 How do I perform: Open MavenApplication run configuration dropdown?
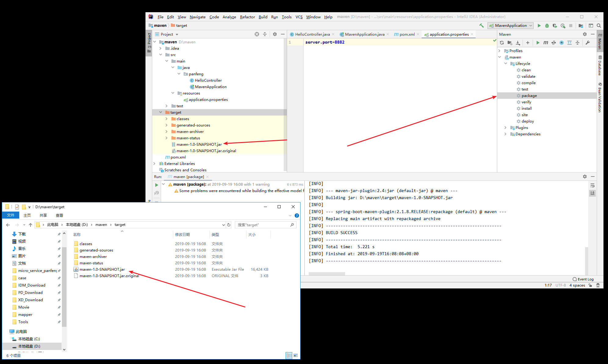pos(511,26)
